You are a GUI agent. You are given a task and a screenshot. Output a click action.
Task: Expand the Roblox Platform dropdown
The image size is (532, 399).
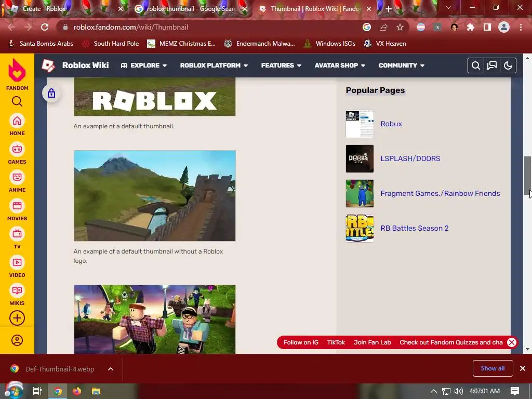coord(214,65)
